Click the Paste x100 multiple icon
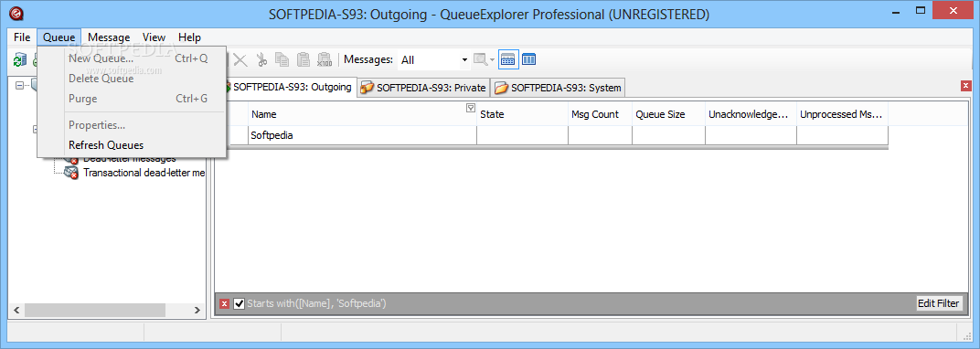The height and width of the screenshot is (349, 980). [325, 60]
